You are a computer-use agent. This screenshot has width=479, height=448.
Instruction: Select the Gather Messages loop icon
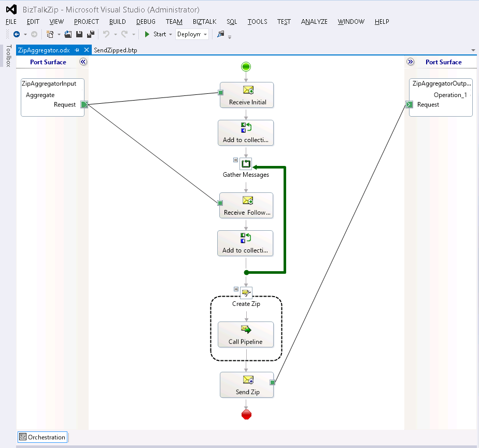[x=246, y=164]
